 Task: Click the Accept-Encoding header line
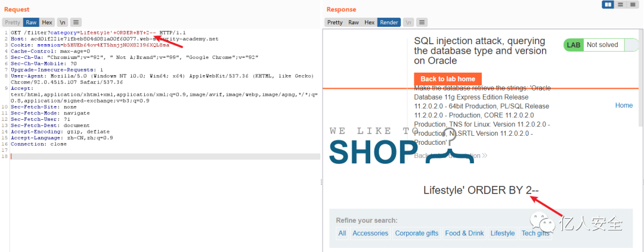coord(60,132)
